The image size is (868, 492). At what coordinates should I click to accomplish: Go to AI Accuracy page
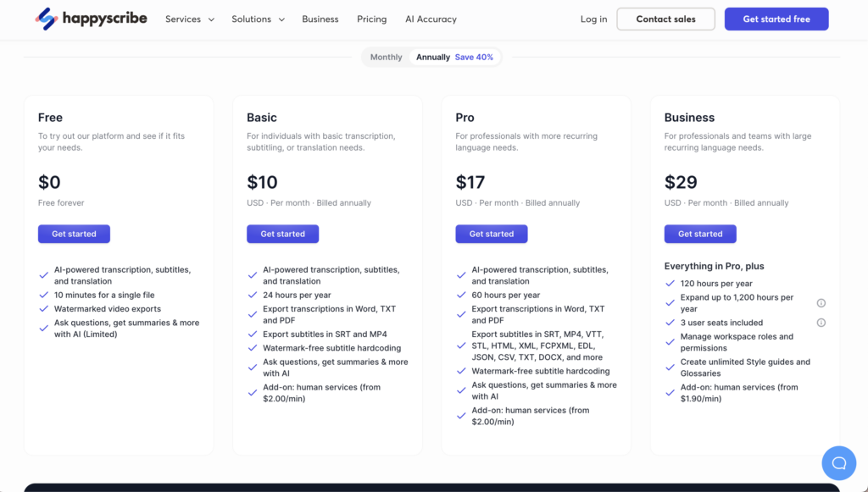point(431,19)
